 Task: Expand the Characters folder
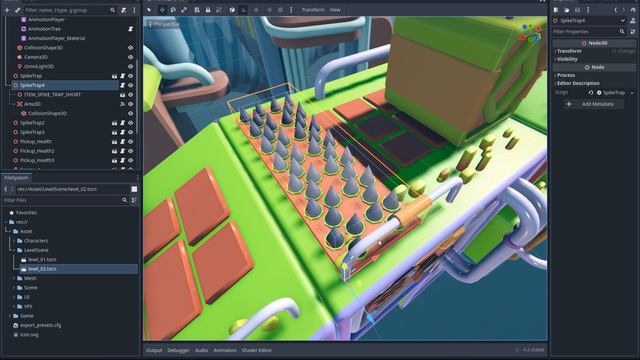tap(14, 241)
